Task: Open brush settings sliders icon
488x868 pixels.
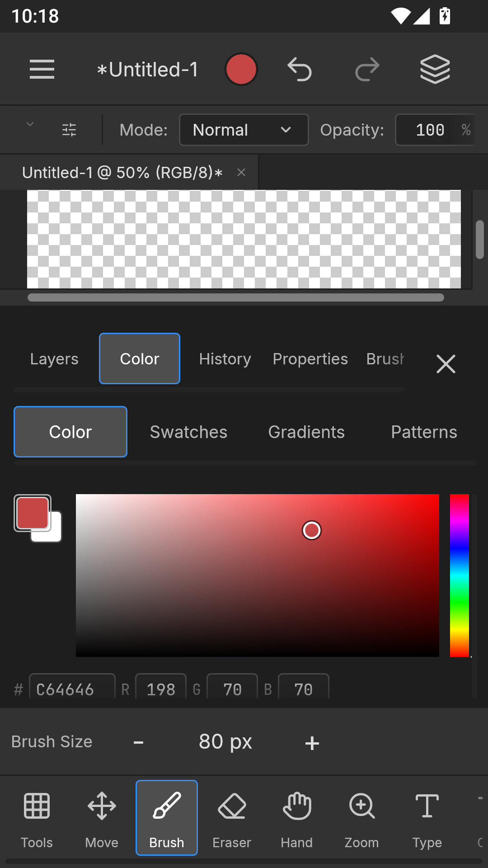Action: coord(69,130)
